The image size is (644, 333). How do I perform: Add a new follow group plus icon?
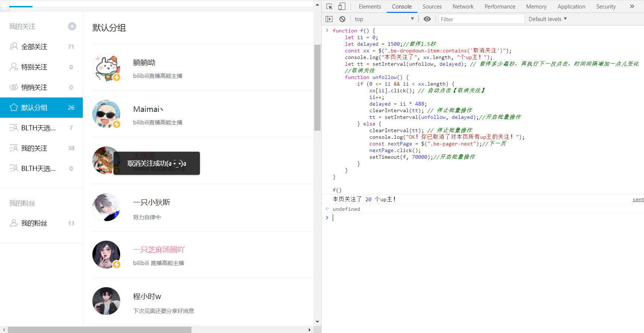click(x=72, y=26)
